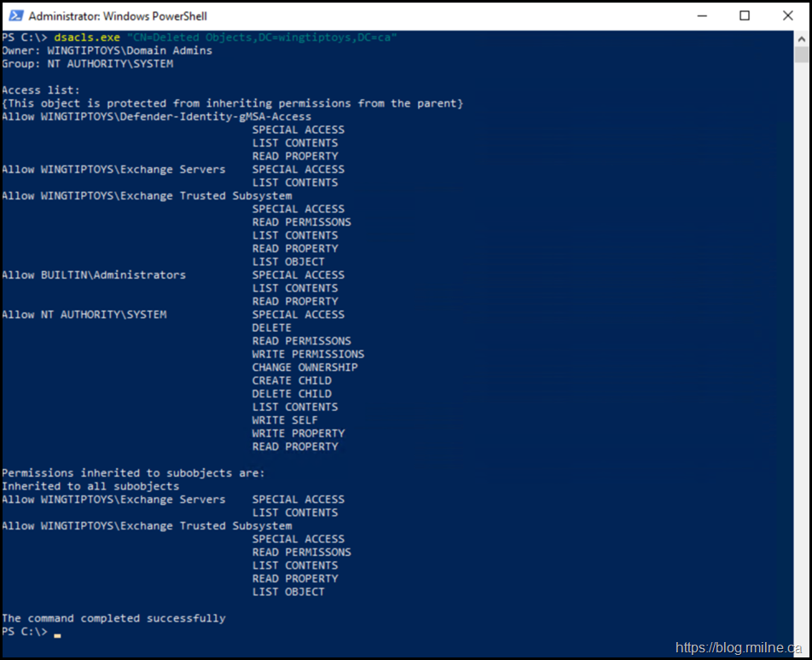812x660 pixels.
Task: Click the PowerShell icon in title bar
Action: tap(15, 15)
